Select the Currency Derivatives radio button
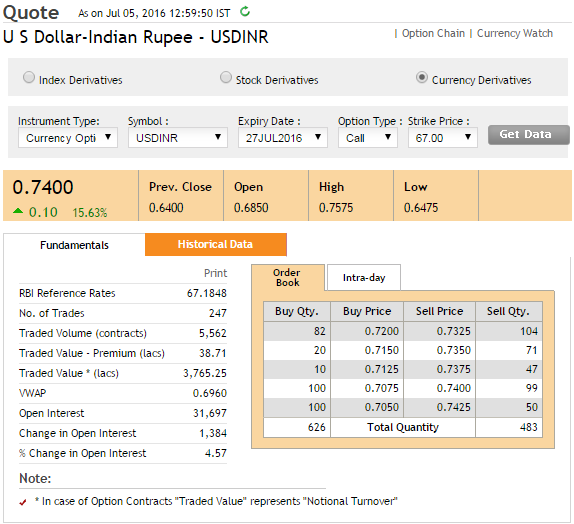 pyautogui.click(x=422, y=77)
